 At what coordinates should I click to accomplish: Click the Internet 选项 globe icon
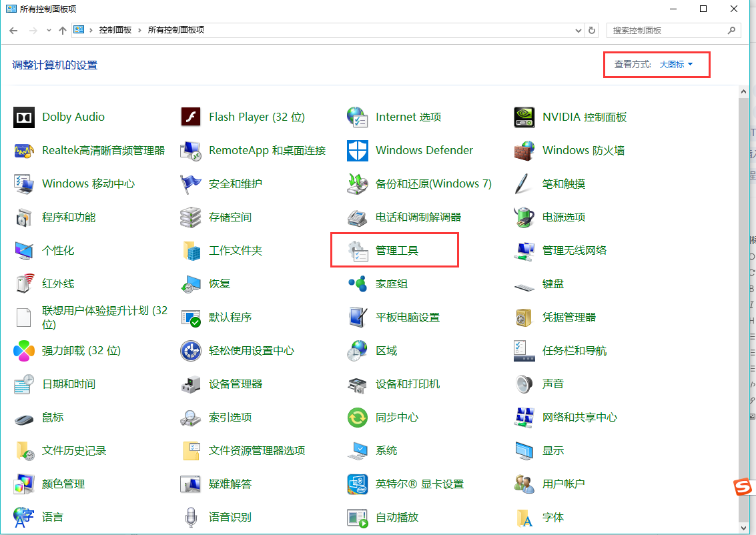pos(358,117)
